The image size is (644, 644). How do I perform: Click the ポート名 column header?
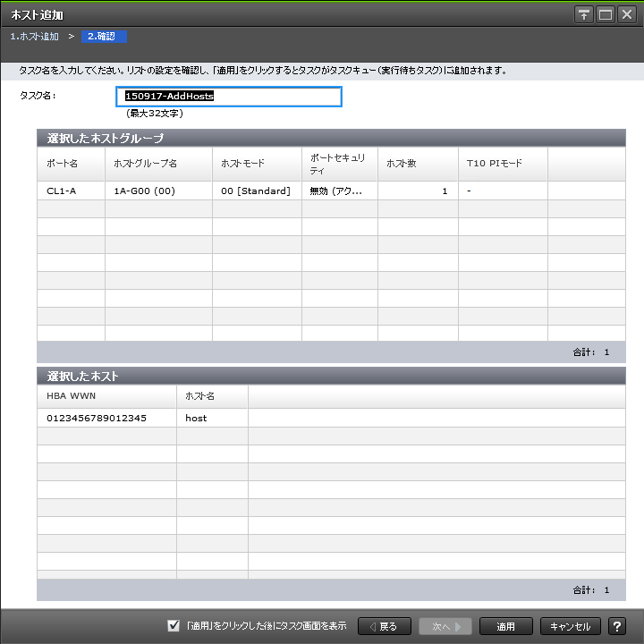(71, 164)
